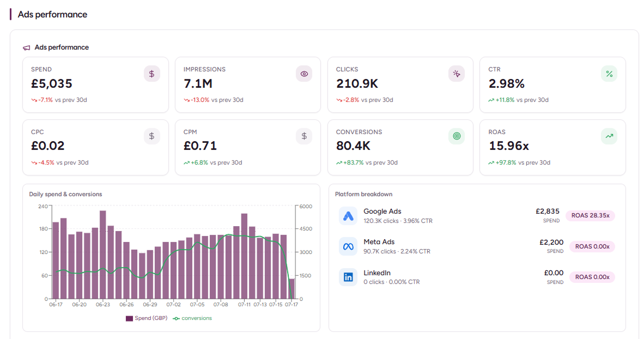
Task: Click the £5,035 spend value
Action: point(52,84)
